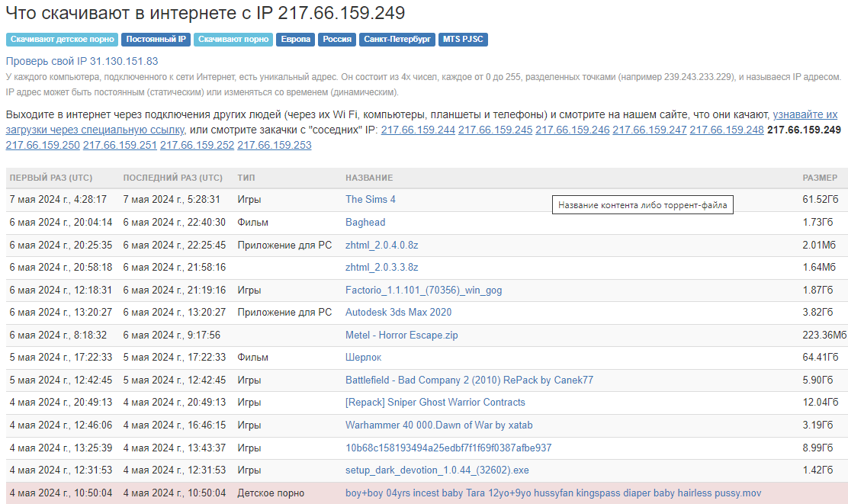Click the ПЕРВЫЙ РАЗ (UTC) column header
848x504 pixels.
[51, 178]
